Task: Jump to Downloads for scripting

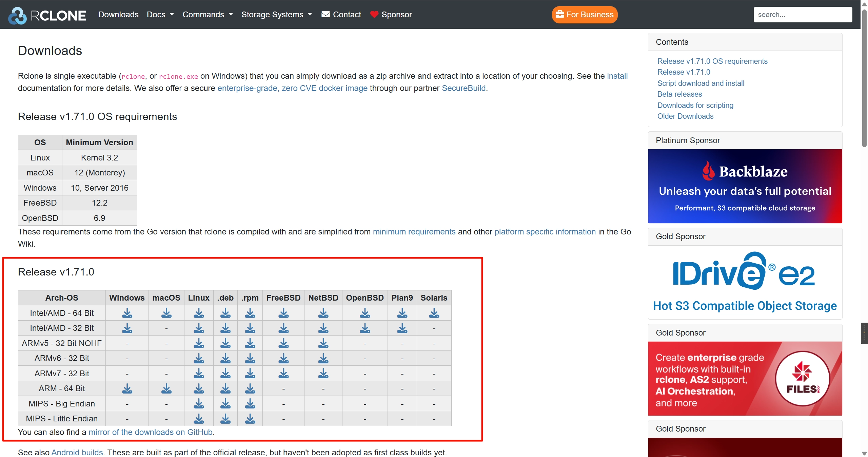Action: click(695, 105)
